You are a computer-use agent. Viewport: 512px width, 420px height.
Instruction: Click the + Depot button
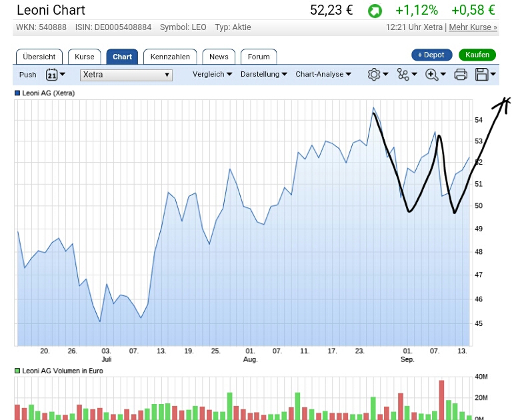[x=432, y=55]
